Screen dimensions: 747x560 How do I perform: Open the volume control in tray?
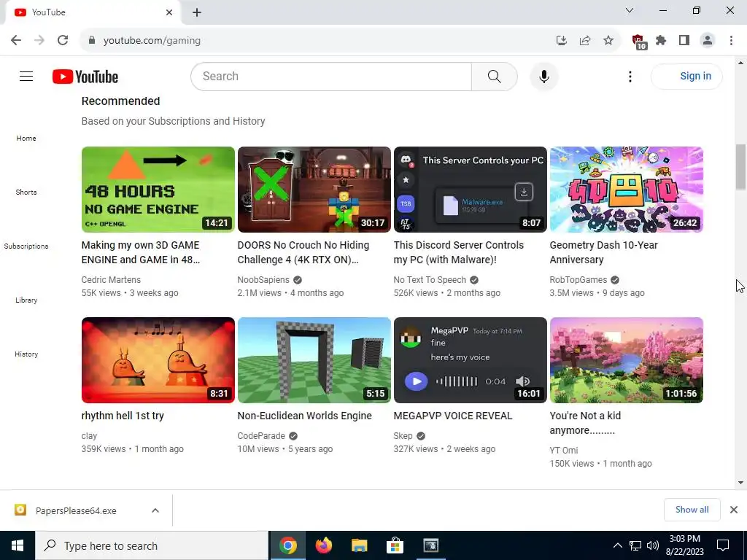click(653, 545)
